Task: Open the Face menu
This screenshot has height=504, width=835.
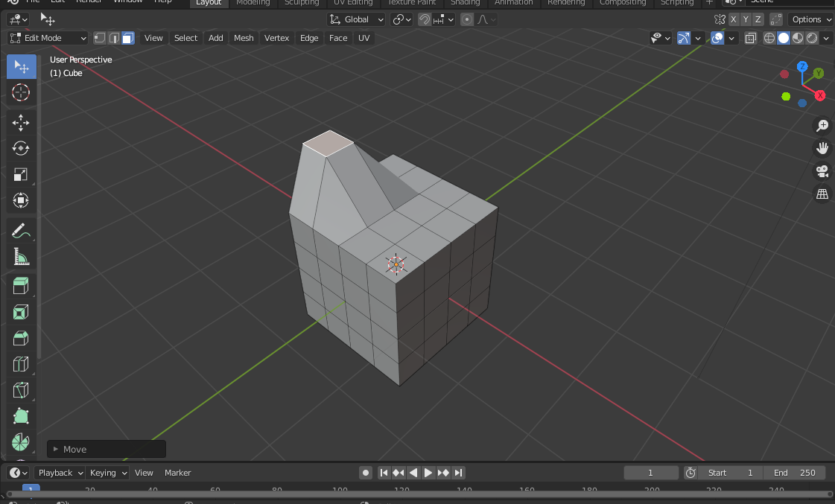Action: (x=338, y=38)
